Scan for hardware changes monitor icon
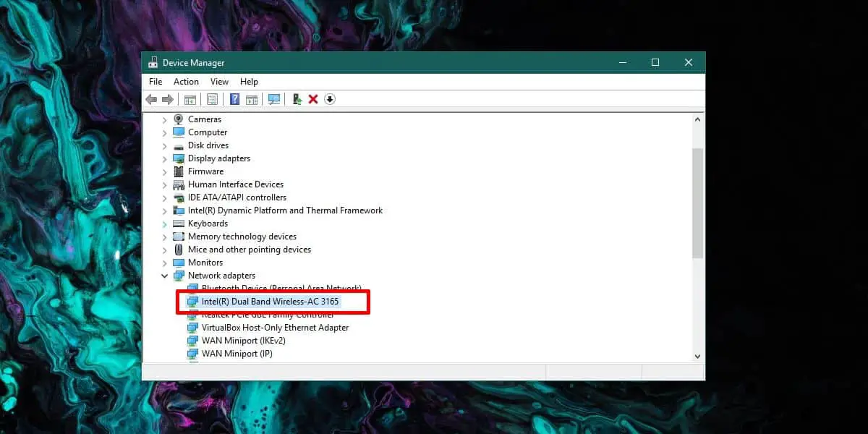 tap(274, 99)
